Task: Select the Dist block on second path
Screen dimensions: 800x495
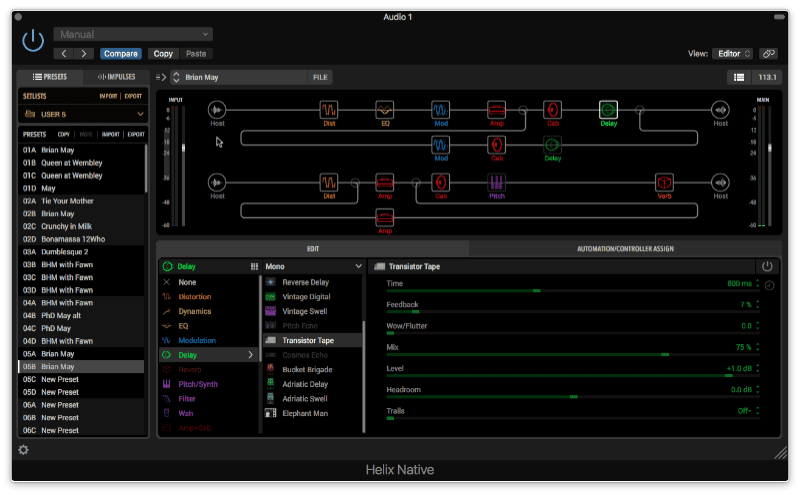Action: point(329,182)
